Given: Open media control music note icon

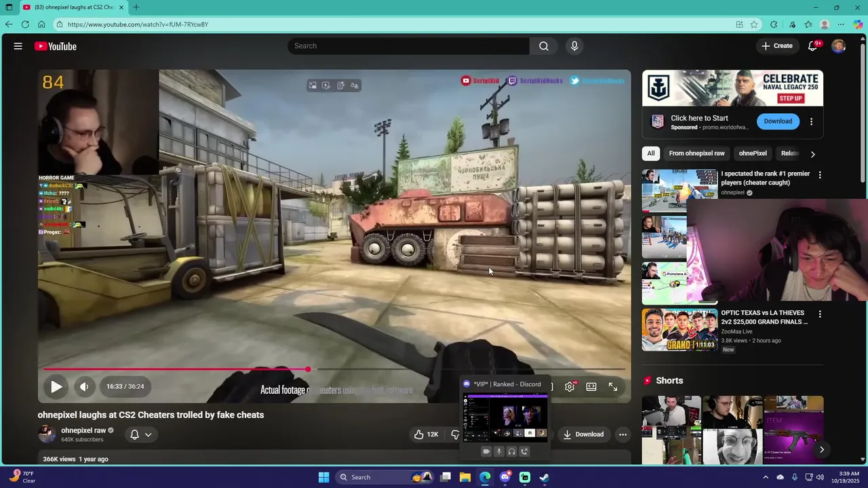Looking at the screenshot, I should coord(792,24).
